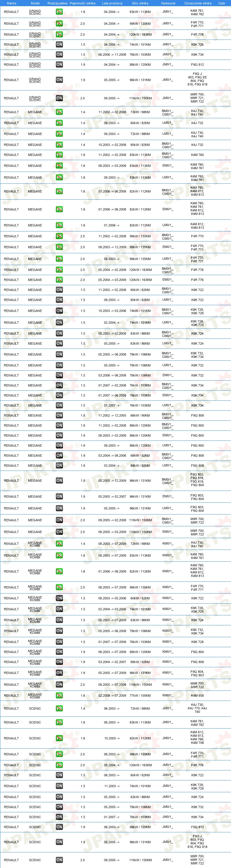Click petrol icon in Scenic 2.0 120kW / 163KM row

(x=59, y=765)
